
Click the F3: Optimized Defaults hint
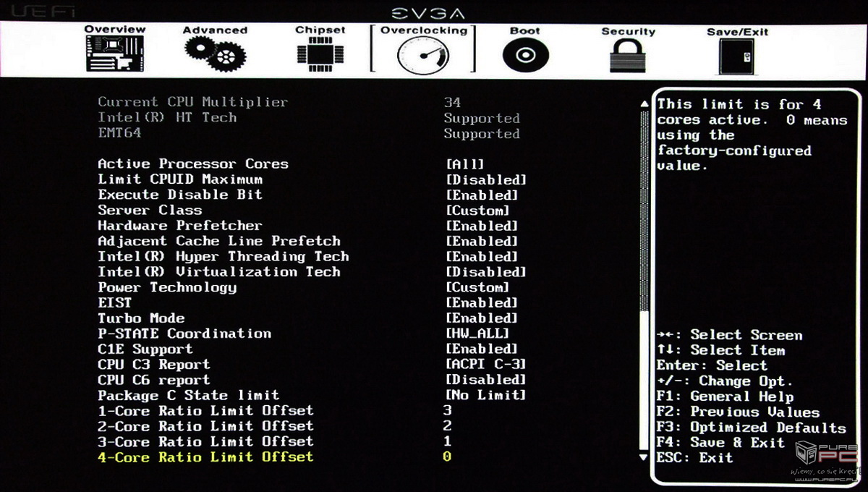click(x=751, y=428)
